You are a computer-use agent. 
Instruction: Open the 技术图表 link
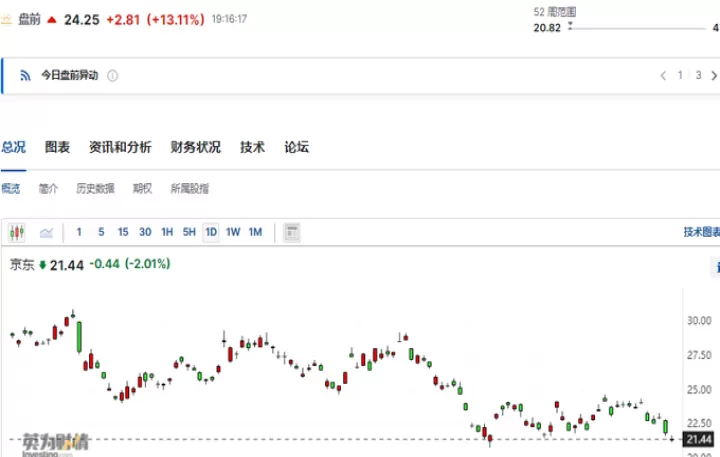click(702, 232)
